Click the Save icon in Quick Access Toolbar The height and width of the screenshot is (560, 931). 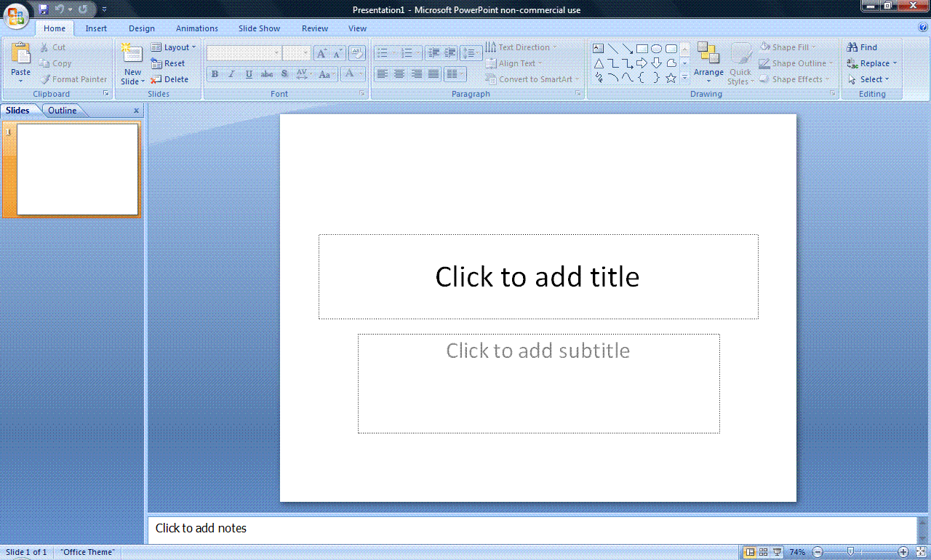click(44, 9)
